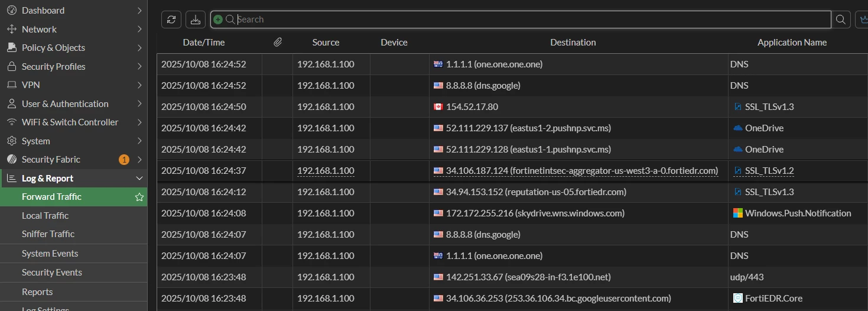Click the 154.52.17.80 destination cell
The width and height of the screenshot is (868, 311).
[x=578, y=107]
